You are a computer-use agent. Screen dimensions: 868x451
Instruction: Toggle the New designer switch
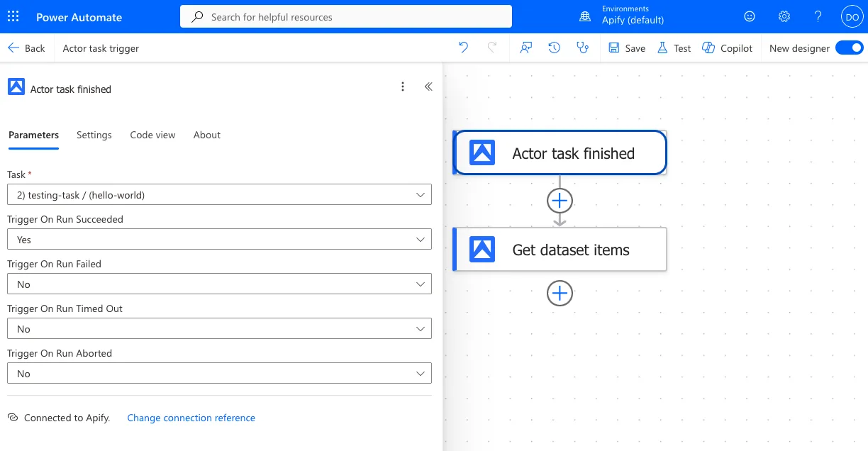click(x=849, y=48)
